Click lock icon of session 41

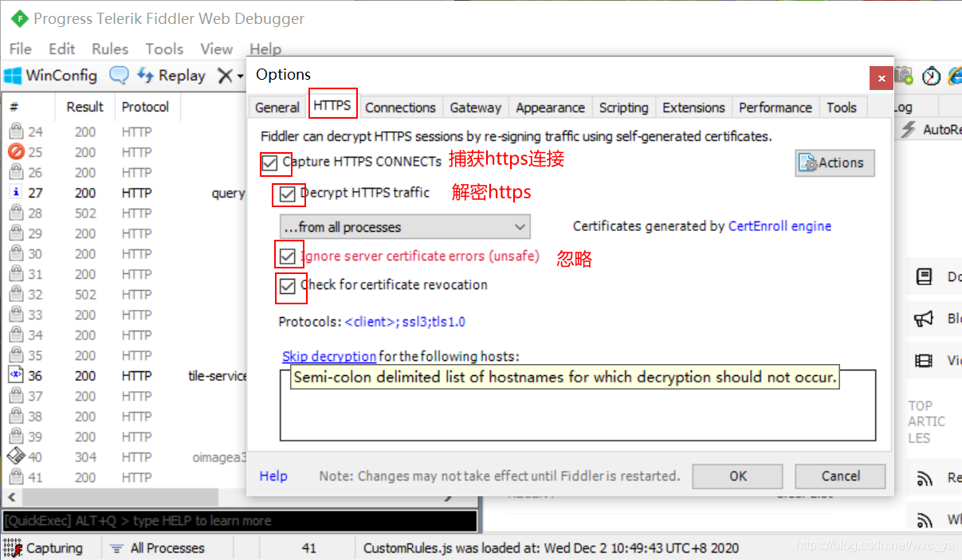coord(16,478)
